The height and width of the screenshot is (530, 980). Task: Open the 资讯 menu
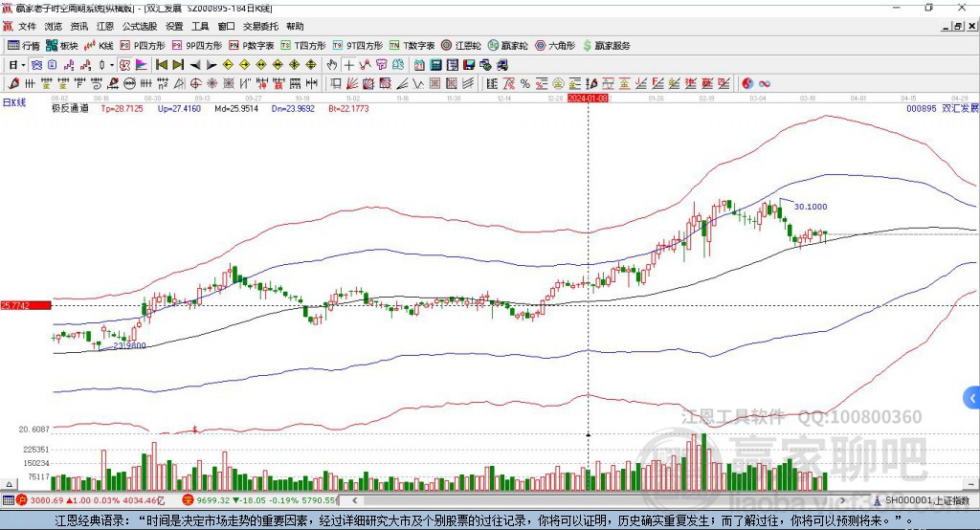point(79,26)
